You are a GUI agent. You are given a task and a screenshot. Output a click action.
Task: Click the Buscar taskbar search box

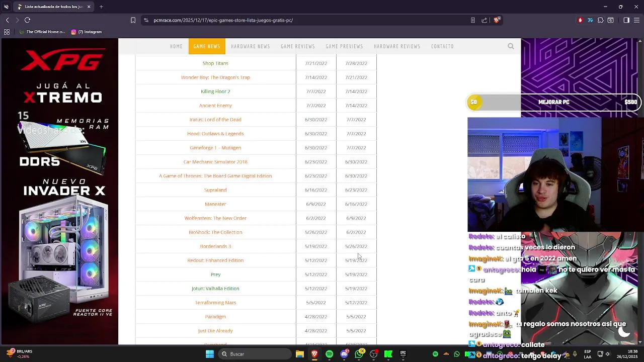(x=255, y=354)
